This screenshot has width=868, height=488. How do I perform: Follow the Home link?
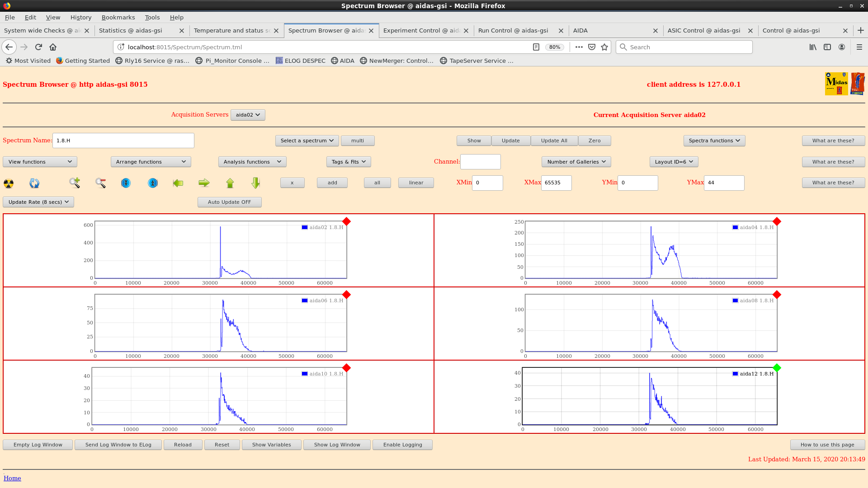point(12,478)
